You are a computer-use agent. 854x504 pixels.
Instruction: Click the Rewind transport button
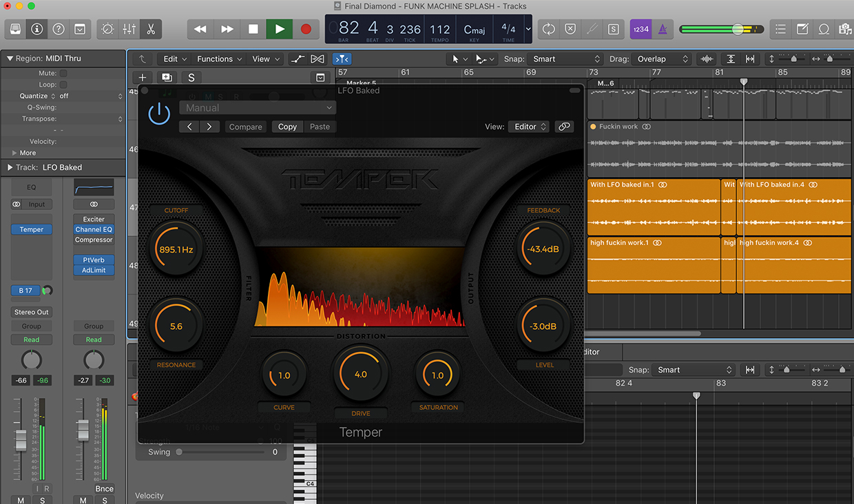pyautogui.click(x=200, y=29)
